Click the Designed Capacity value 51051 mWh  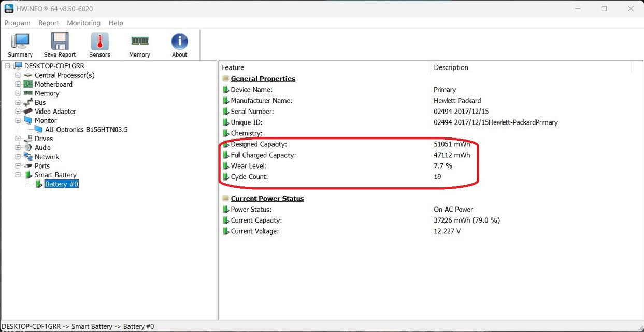pos(452,144)
